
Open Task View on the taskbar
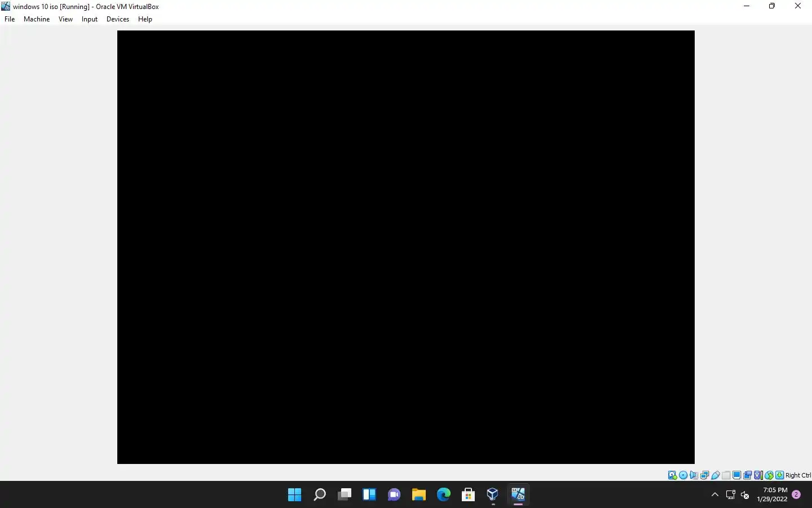(x=344, y=495)
